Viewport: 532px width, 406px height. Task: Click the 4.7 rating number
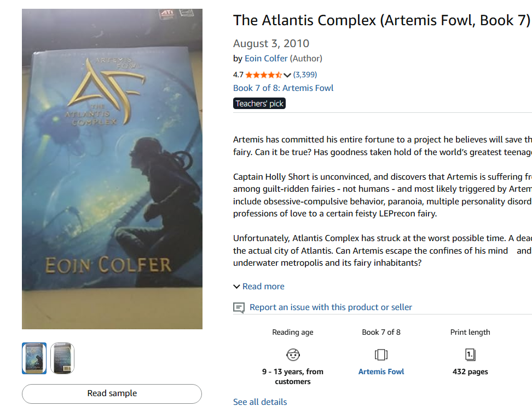[x=238, y=75]
